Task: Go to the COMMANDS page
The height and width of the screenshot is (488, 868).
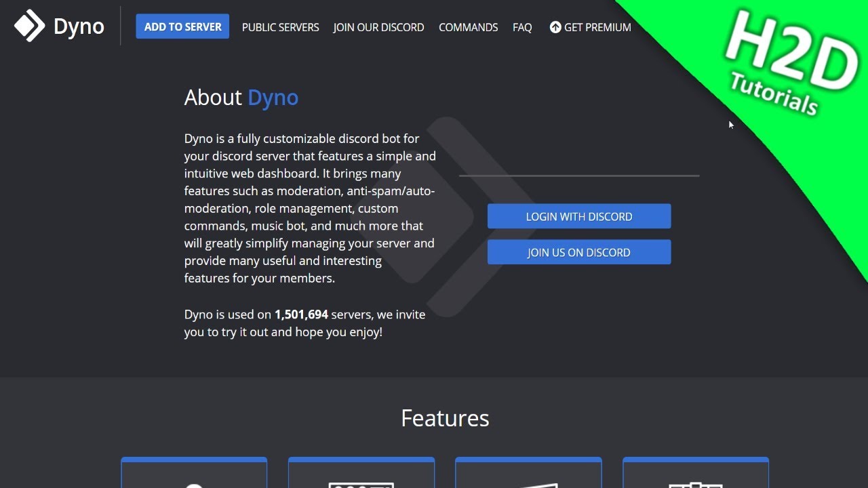Action: [468, 28]
